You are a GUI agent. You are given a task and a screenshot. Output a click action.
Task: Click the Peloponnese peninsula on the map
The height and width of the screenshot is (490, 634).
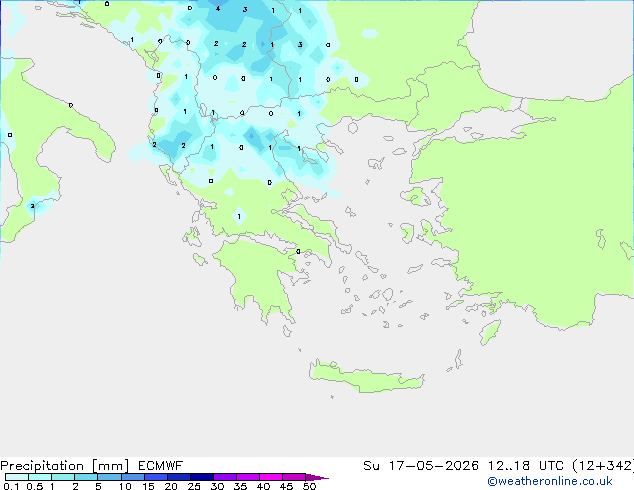(263, 277)
